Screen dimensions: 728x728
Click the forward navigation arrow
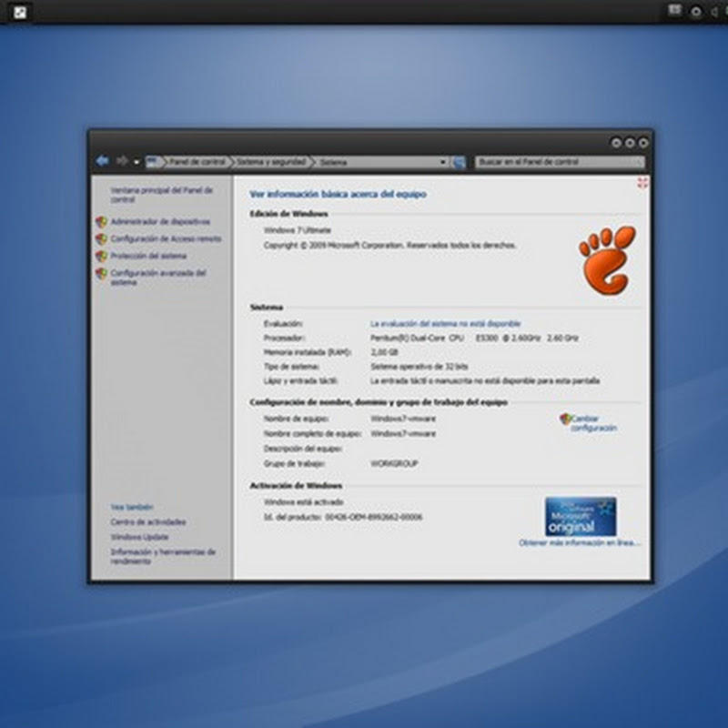point(122,161)
